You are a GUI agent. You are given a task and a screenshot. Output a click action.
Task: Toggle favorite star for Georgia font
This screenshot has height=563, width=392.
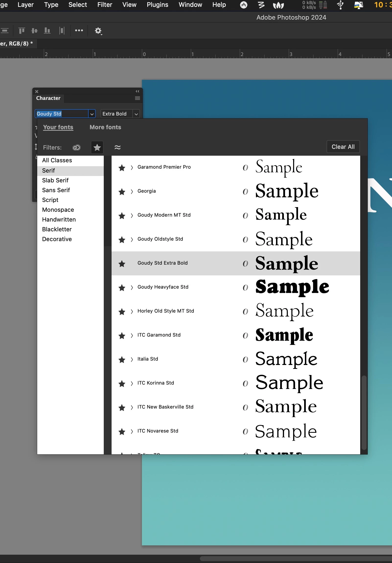pyautogui.click(x=122, y=192)
